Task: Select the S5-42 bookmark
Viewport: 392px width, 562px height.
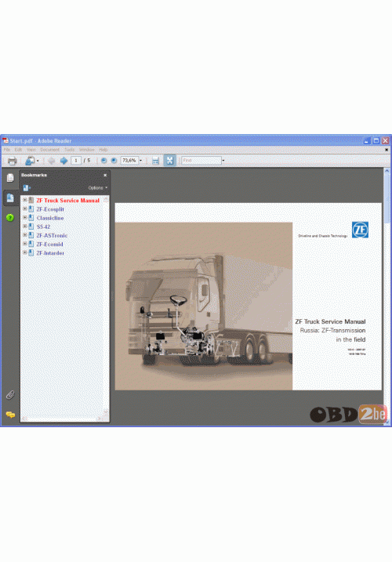Action: tap(43, 227)
